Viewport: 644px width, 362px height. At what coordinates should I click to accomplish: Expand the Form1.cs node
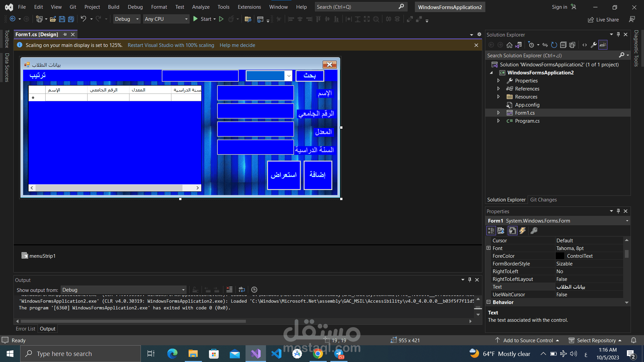point(498,113)
